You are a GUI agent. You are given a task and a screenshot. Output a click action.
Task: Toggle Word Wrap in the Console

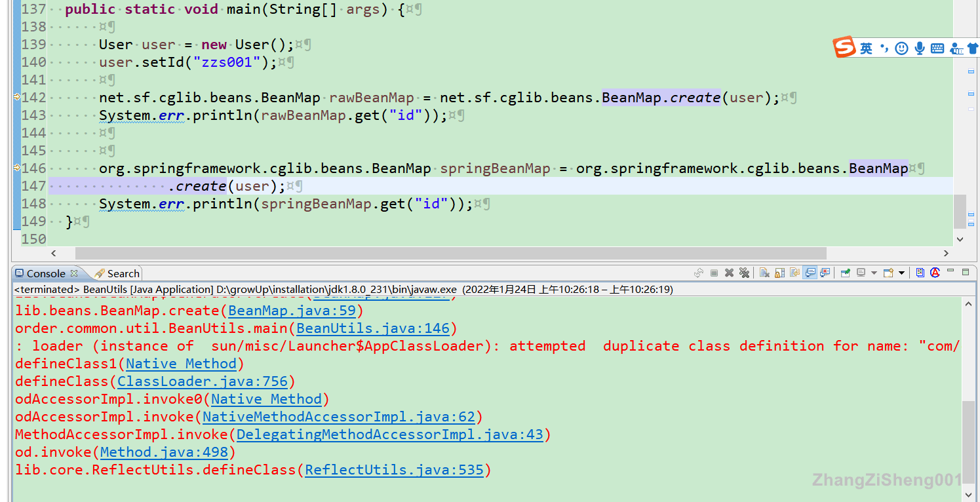[794, 273]
